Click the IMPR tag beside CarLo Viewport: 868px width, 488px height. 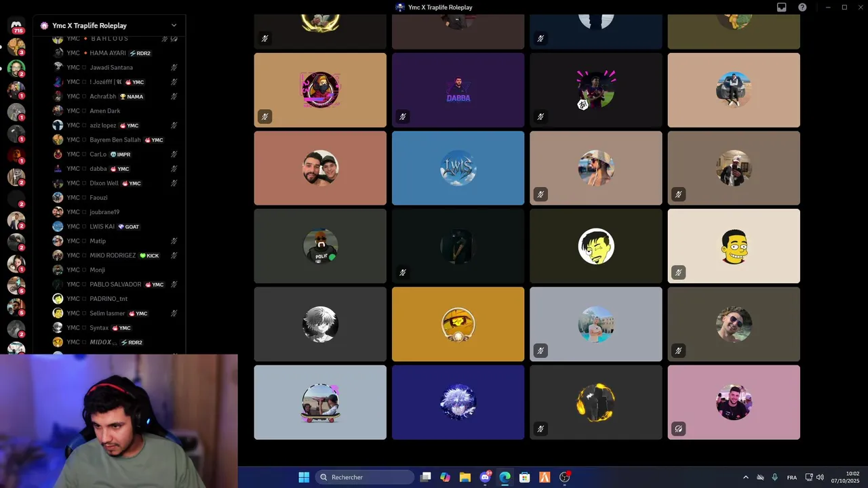[x=121, y=154]
